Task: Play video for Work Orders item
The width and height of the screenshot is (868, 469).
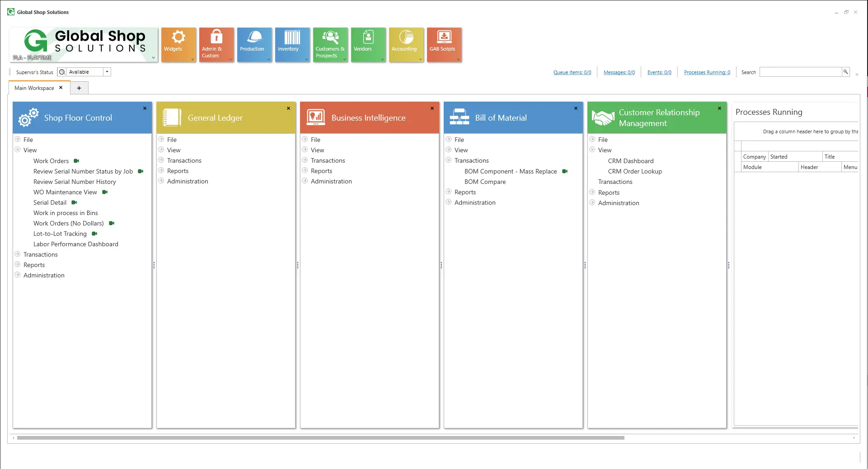Action: 76,161
